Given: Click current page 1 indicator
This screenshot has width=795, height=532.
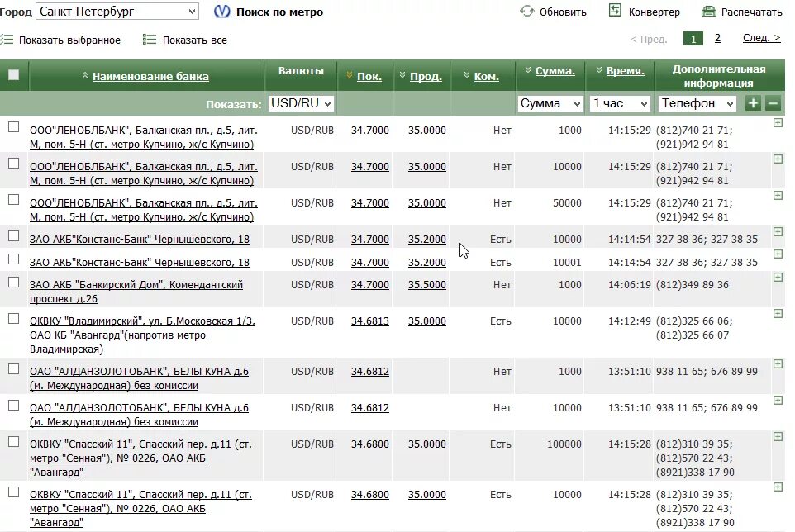Looking at the screenshot, I should [x=693, y=39].
